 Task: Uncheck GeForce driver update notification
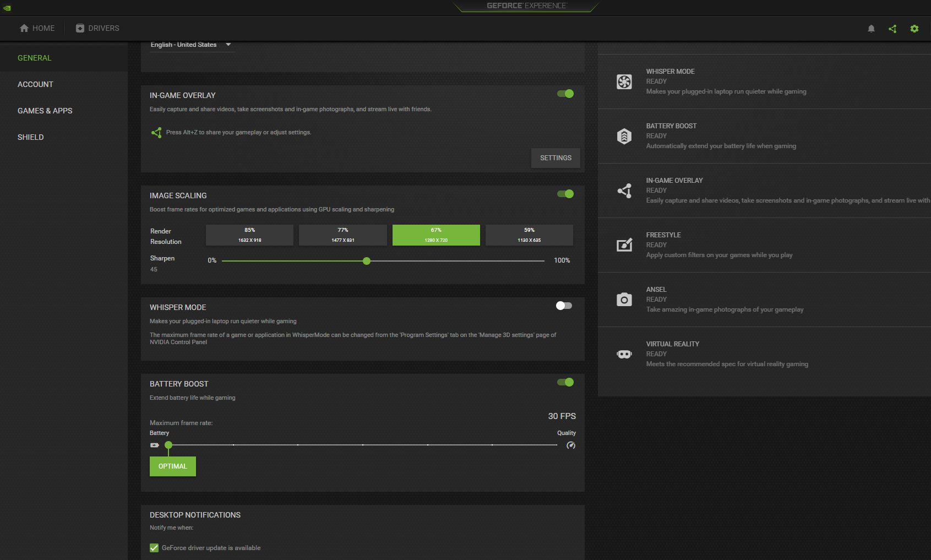pos(154,548)
